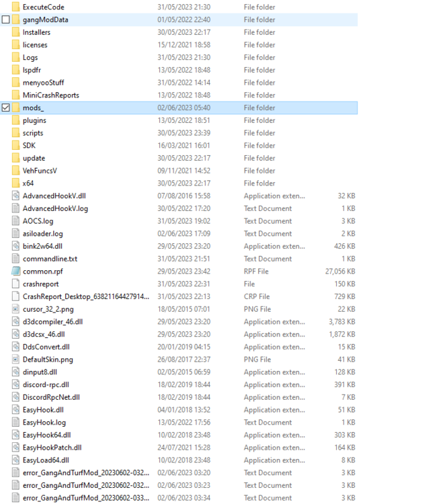Click the bink2w64.dll file icon
447x504 pixels.
click(15, 246)
